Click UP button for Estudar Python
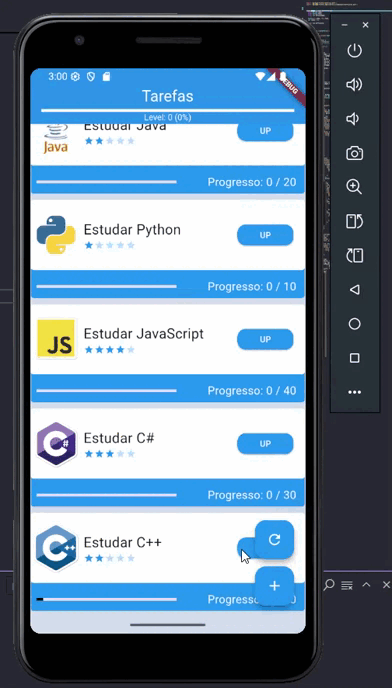Screen dimensions: 392x688 tap(265, 235)
